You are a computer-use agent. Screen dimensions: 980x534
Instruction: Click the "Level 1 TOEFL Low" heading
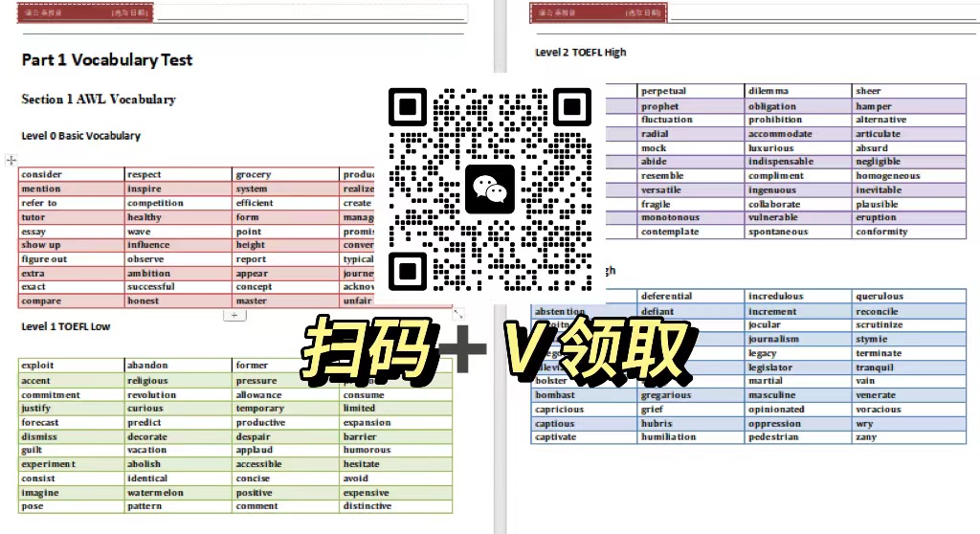66,326
